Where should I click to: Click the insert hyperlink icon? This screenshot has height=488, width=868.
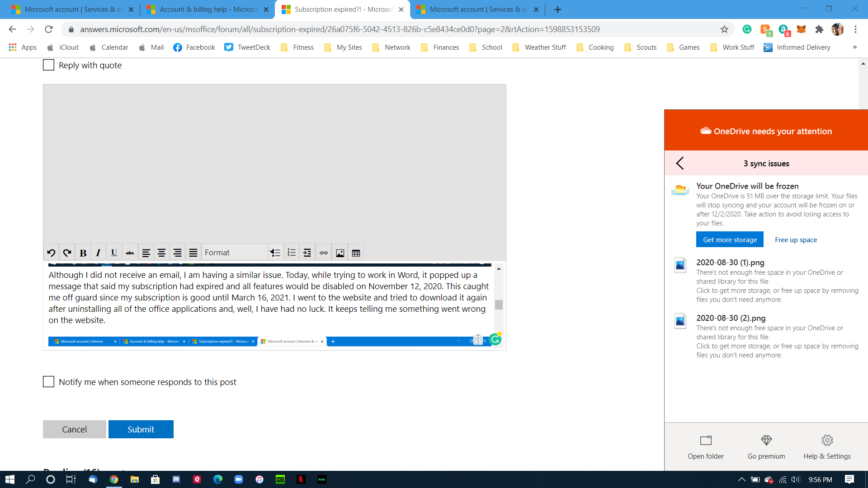pos(324,253)
